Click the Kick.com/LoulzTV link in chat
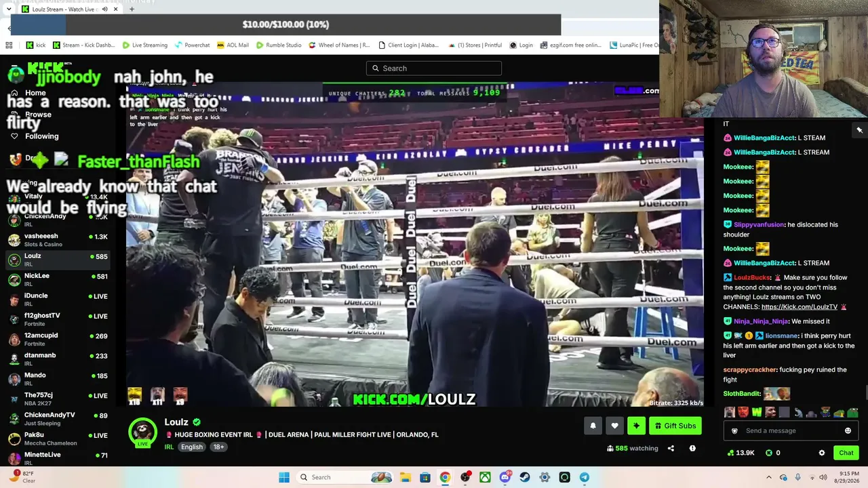The image size is (868, 488). 799,307
